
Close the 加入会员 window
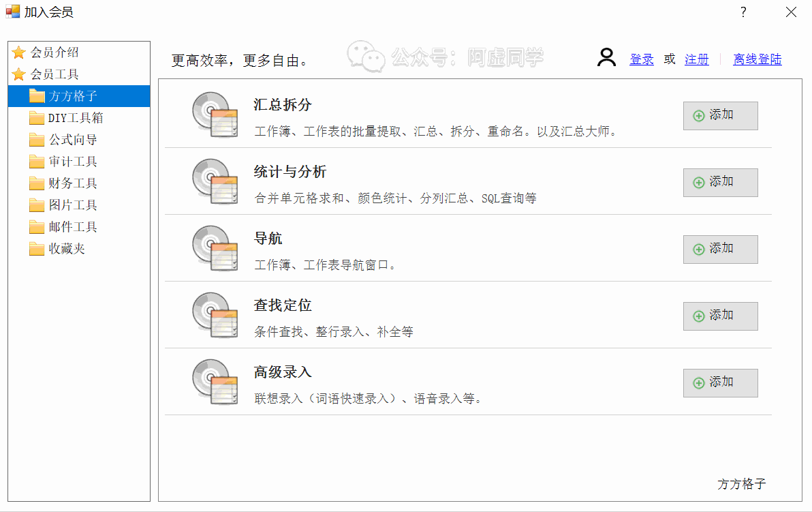[x=791, y=12]
